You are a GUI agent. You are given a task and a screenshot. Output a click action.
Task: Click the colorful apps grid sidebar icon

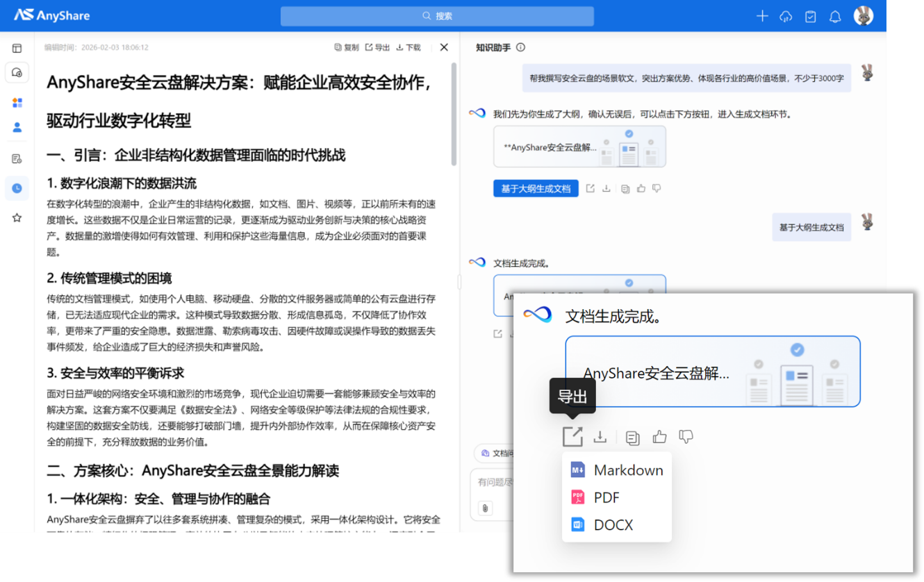17,103
